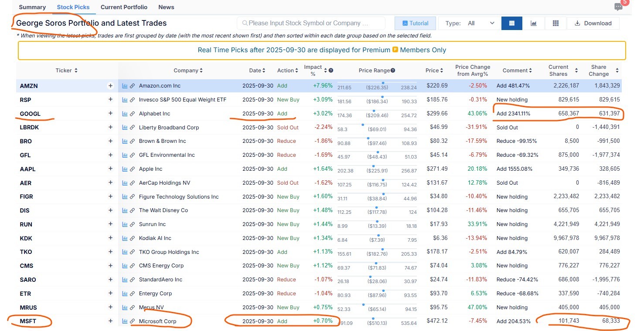Screen dimensions: 644x331
Task: Open the Type All dropdown
Action: pos(469,23)
